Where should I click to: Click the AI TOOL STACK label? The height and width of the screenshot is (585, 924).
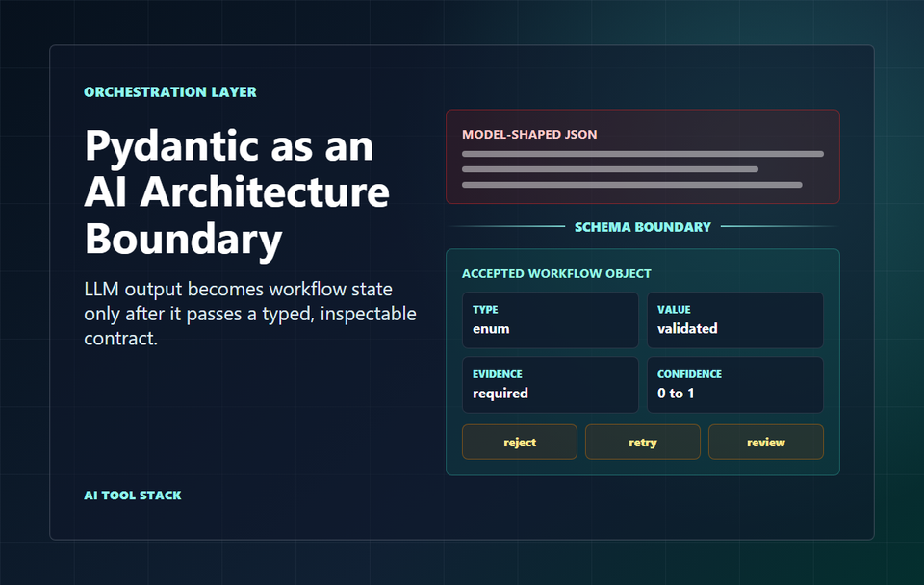(133, 496)
